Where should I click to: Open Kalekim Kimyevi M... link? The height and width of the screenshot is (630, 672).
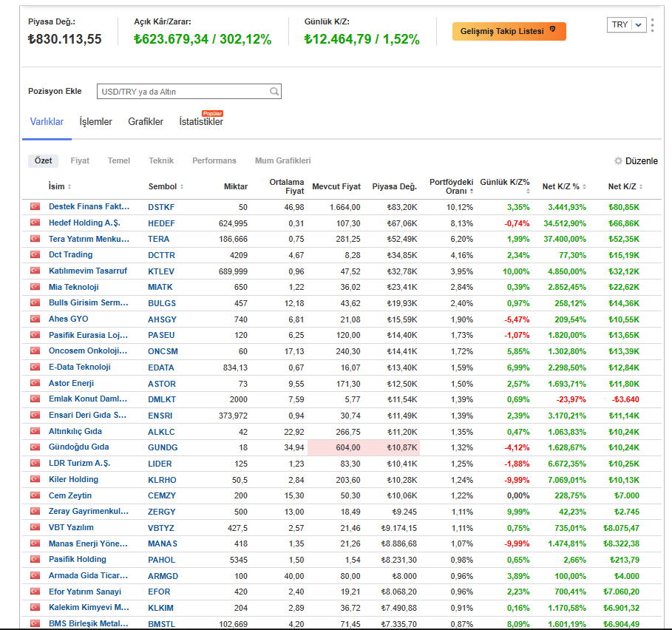coord(89,608)
